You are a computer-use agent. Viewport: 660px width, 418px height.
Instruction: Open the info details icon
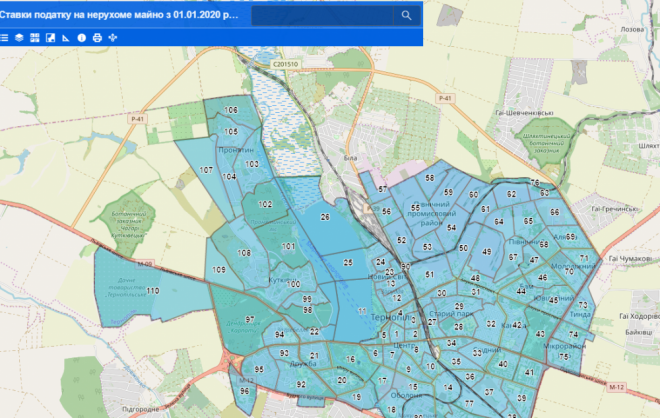(x=82, y=37)
